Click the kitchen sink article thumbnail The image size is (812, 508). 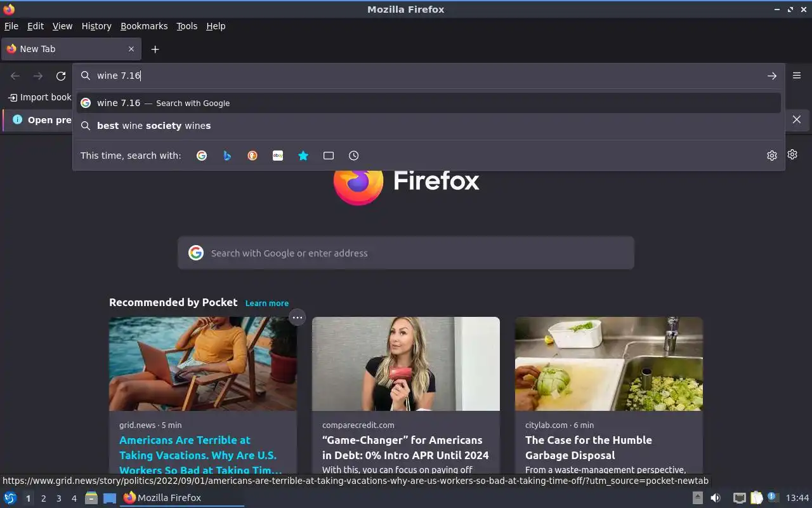609,364
